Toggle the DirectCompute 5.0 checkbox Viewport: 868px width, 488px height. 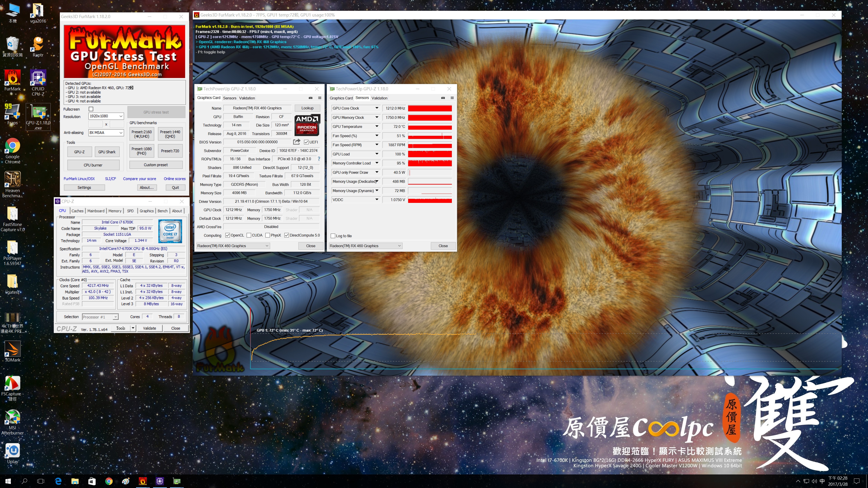pyautogui.click(x=286, y=235)
